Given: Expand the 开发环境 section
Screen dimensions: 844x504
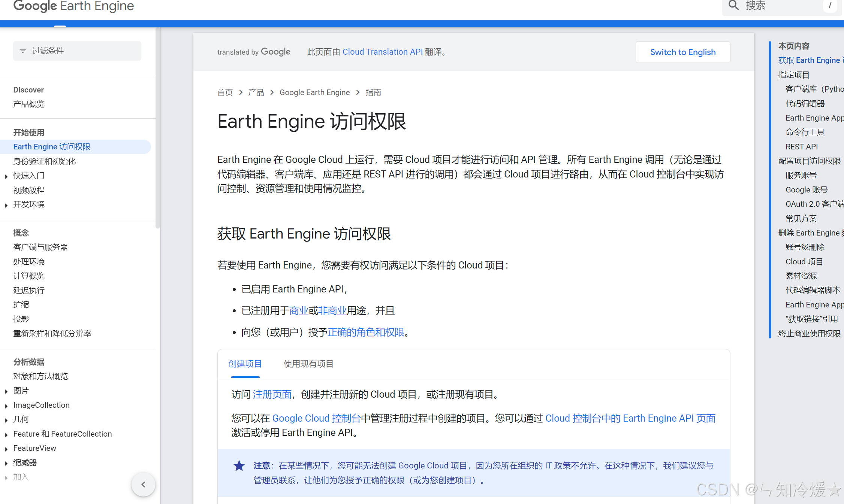Looking at the screenshot, I should pyautogui.click(x=6, y=205).
